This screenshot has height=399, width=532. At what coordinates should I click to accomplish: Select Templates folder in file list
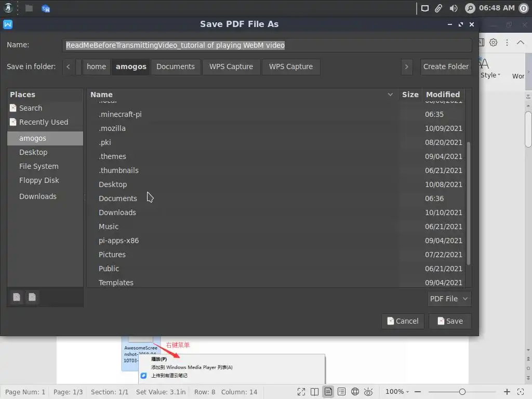276,282
